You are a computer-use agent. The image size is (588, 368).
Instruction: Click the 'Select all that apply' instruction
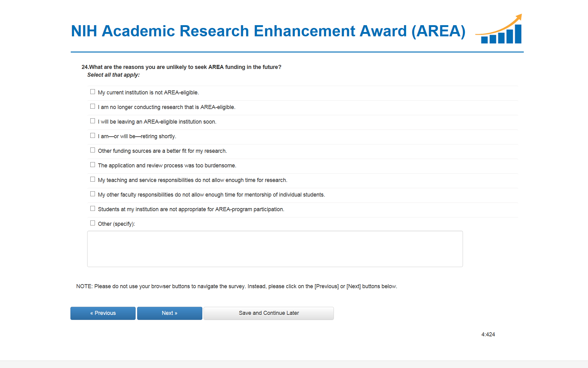point(113,75)
